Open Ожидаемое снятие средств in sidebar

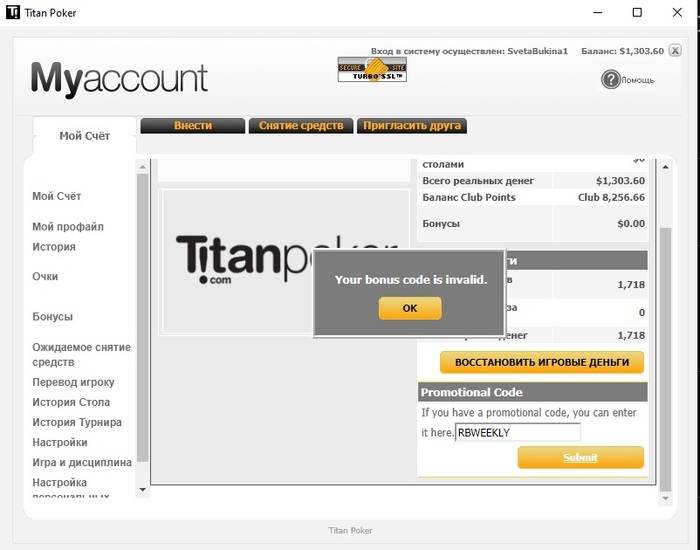click(x=81, y=354)
